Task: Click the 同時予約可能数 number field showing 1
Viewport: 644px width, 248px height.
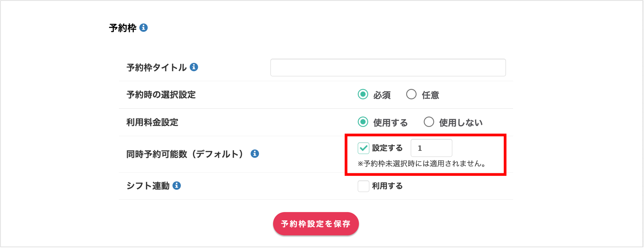Action: click(x=431, y=148)
